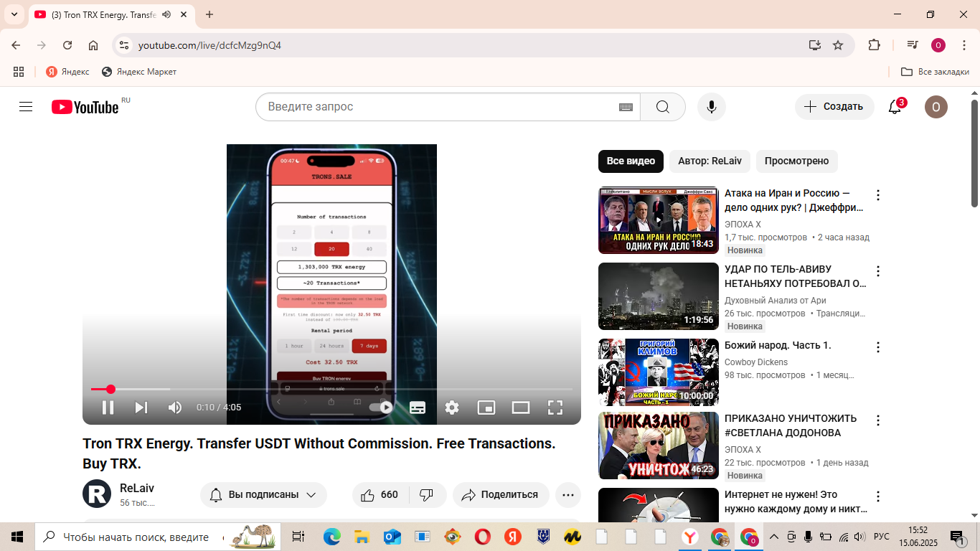Open the Божий народ. Часть 1 title
The height and width of the screenshot is (551, 980).
coord(778,345)
